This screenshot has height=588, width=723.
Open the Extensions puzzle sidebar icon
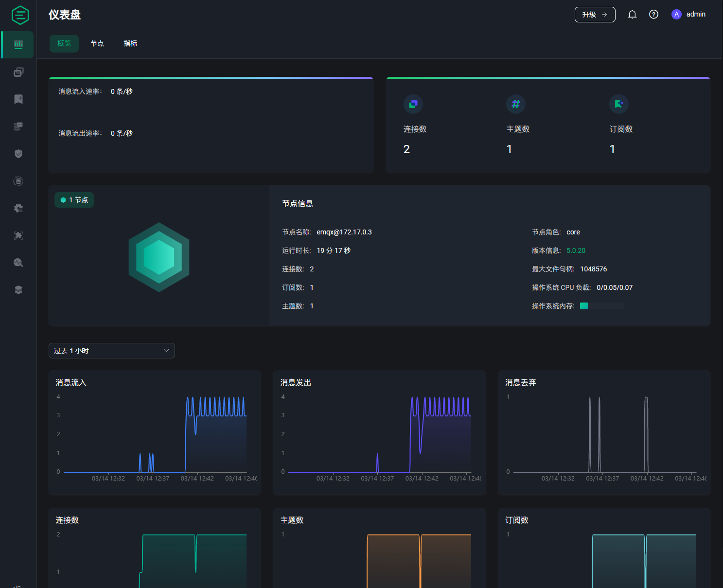point(18,235)
